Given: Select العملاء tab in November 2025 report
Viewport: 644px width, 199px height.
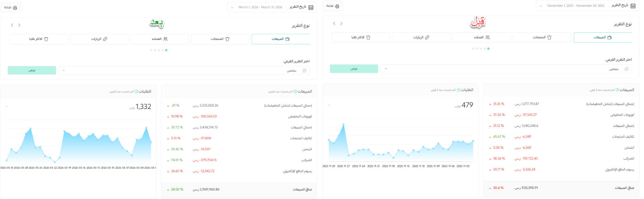Looking at the screenshot, I should pos(482,37).
